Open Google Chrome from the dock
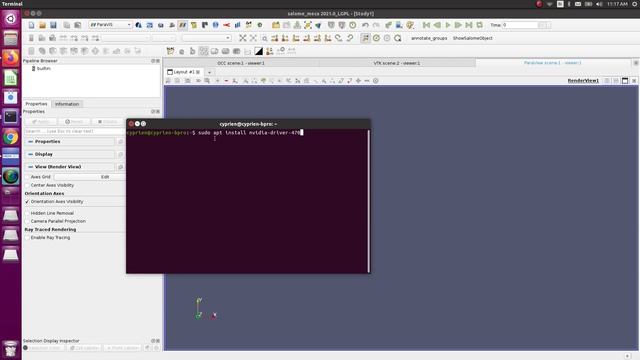This screenshot has height=360, width=640. [11, 137]
